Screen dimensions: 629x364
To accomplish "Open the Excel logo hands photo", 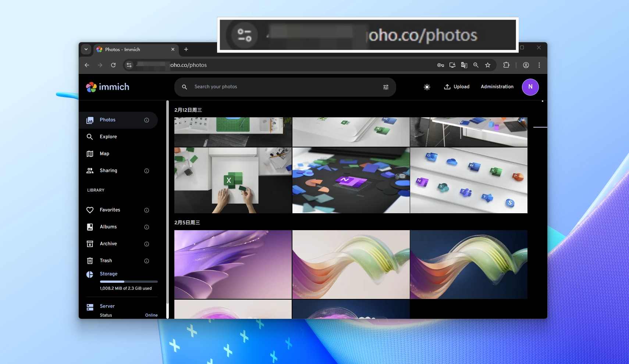I will coord(233,180).
